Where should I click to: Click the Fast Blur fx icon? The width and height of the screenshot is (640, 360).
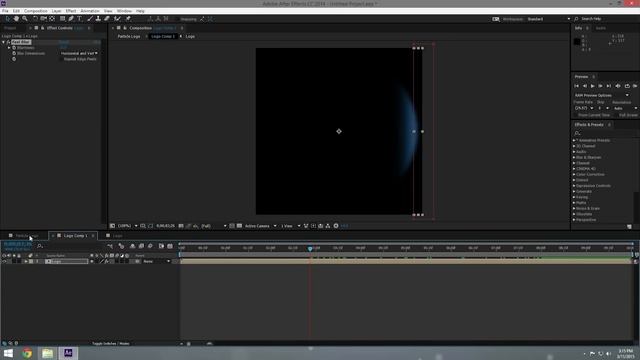tap(8, 42)
